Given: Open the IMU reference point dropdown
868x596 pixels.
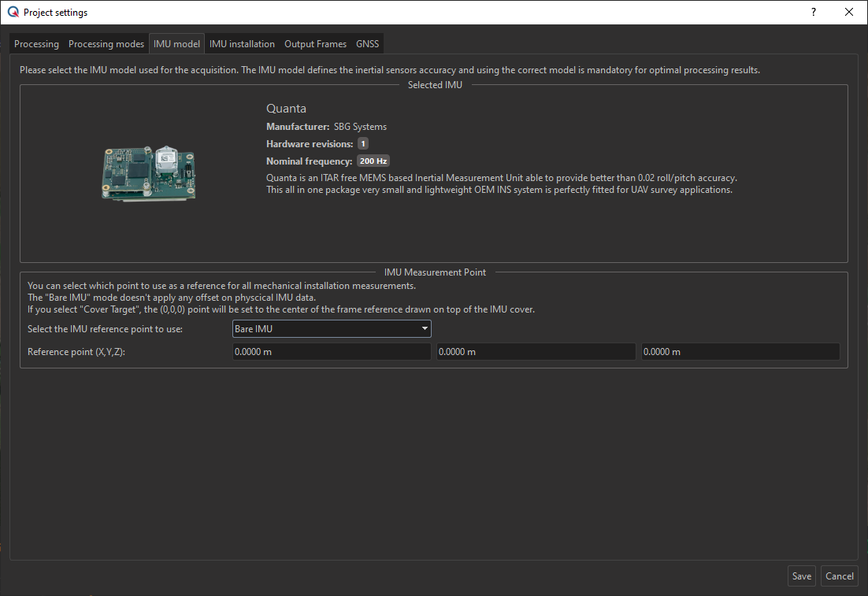Looking at the screenshot, I should [332, 329].
